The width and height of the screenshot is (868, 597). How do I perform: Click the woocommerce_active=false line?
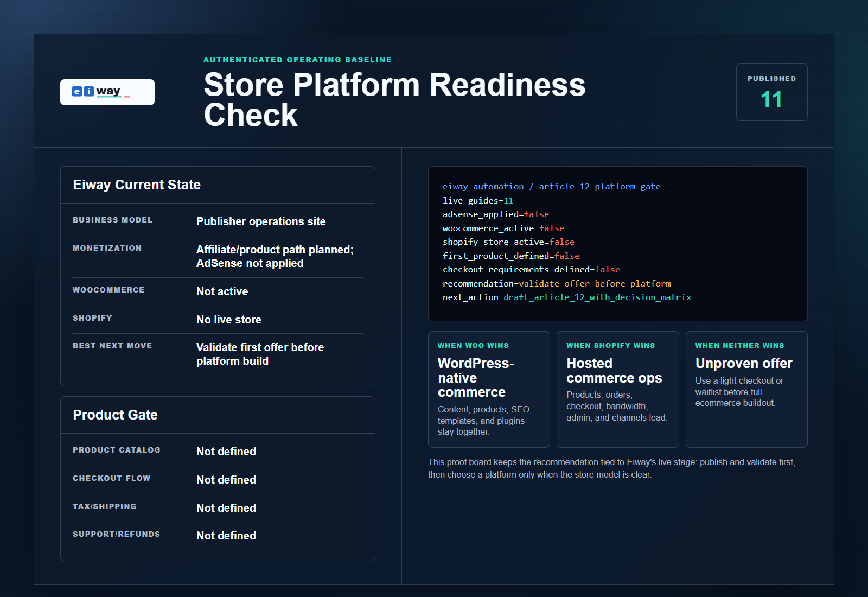coord(503,228)
